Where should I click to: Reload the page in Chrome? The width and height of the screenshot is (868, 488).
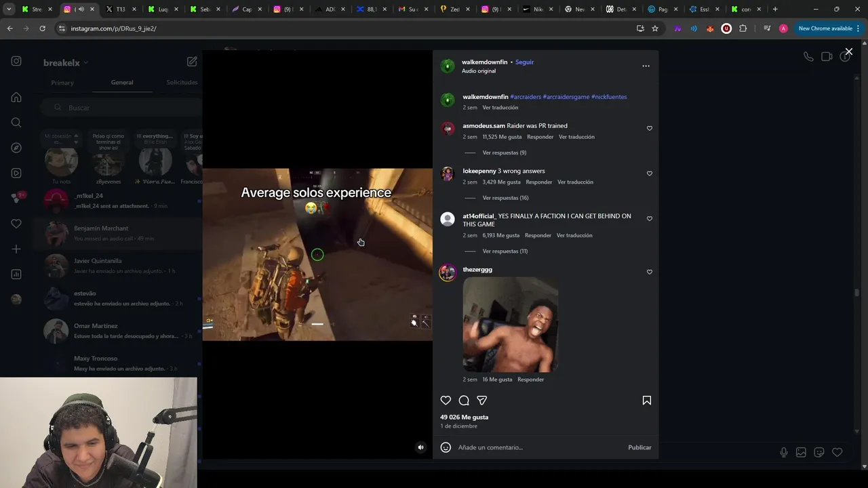[x=42, y=28]
